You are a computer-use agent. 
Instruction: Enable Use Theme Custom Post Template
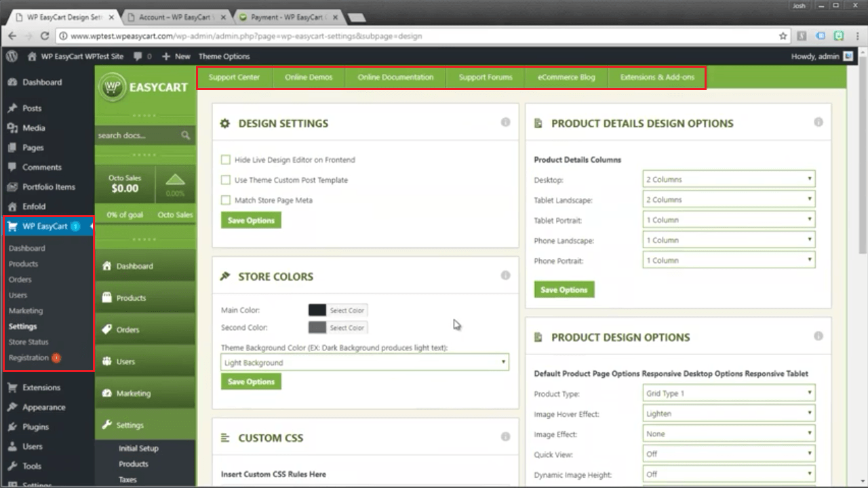pyautogui.click(x=226, y=180)
